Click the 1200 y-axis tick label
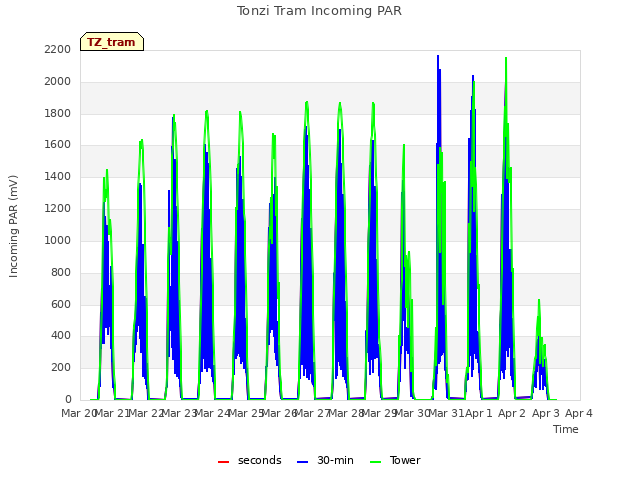The width and height of the screenshot is (640, 480). (58, 208)
